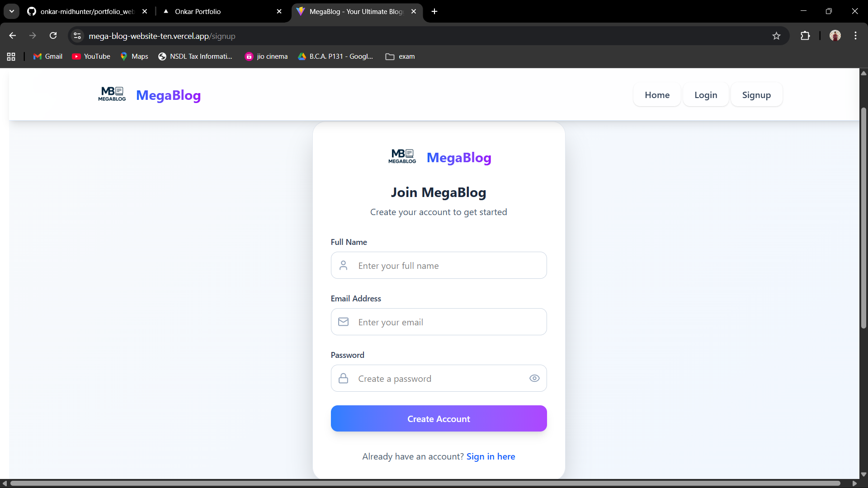Image resolution: width=868 pixels, height=488 pixels.
Task: Reload the page with refresh icon
Action: coord(53,36)
